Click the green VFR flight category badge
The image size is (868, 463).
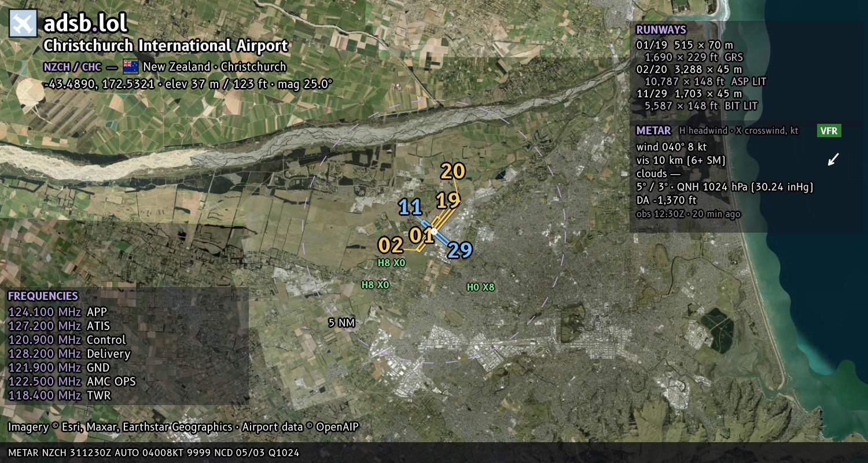[829, 131]
